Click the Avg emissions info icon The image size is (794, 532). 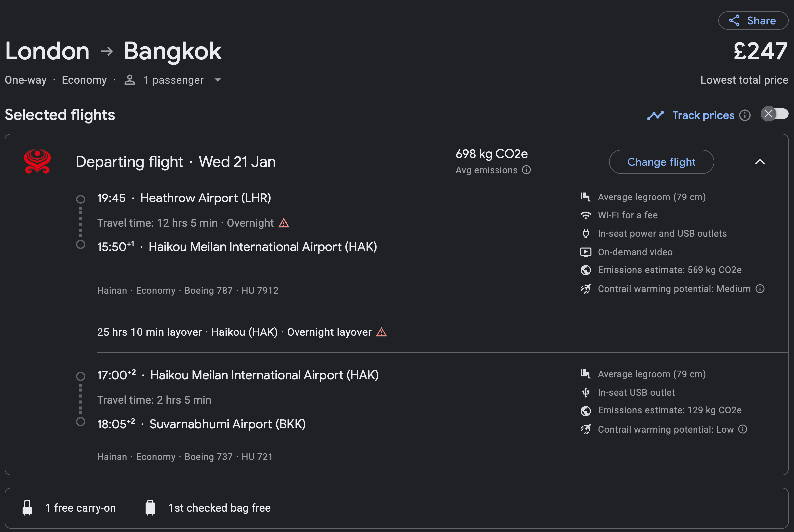coord(526,170)
